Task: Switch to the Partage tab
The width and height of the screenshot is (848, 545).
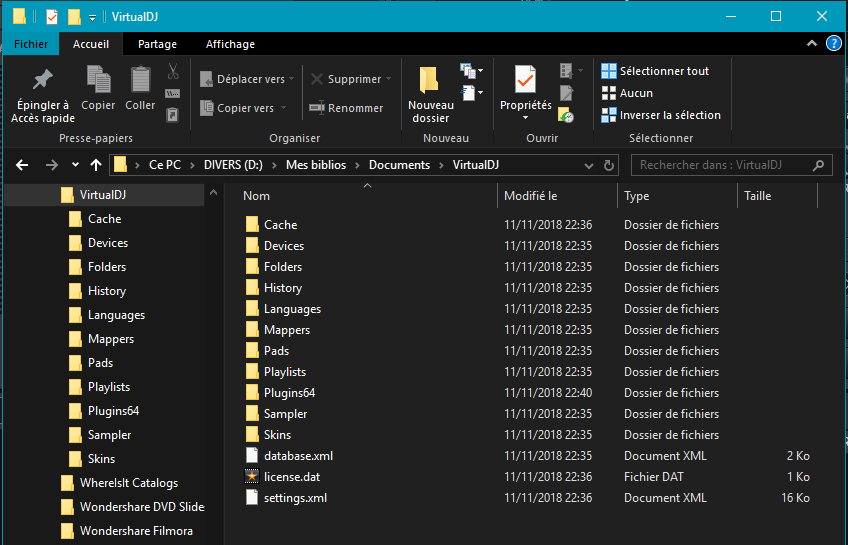Action: (157, 44)
